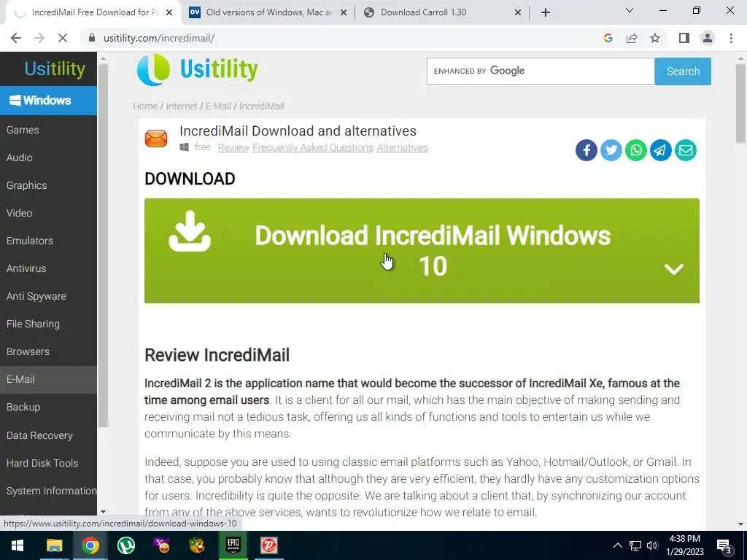747x560 pixels.
Task: Share page on Twitter icon
Action: pyautogui.click(x=611, y=150)
